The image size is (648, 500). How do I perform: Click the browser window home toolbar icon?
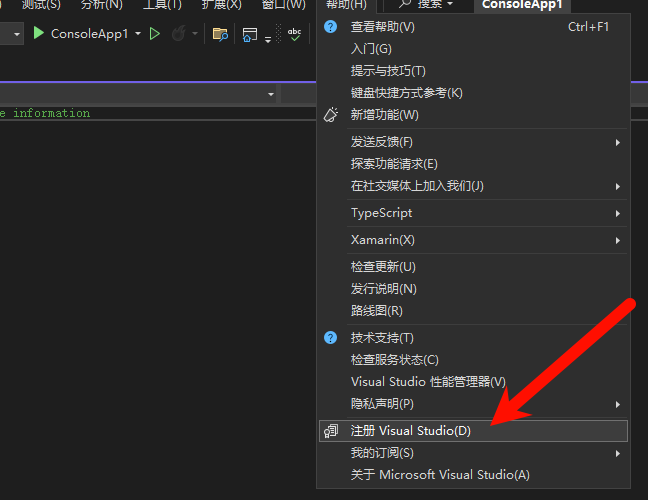250,35
